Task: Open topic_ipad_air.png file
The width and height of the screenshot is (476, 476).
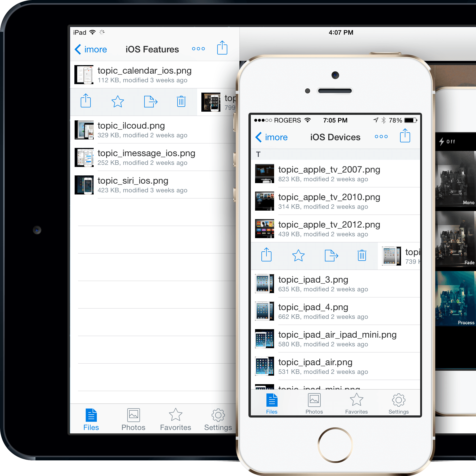Action: [x=336, y=366]
